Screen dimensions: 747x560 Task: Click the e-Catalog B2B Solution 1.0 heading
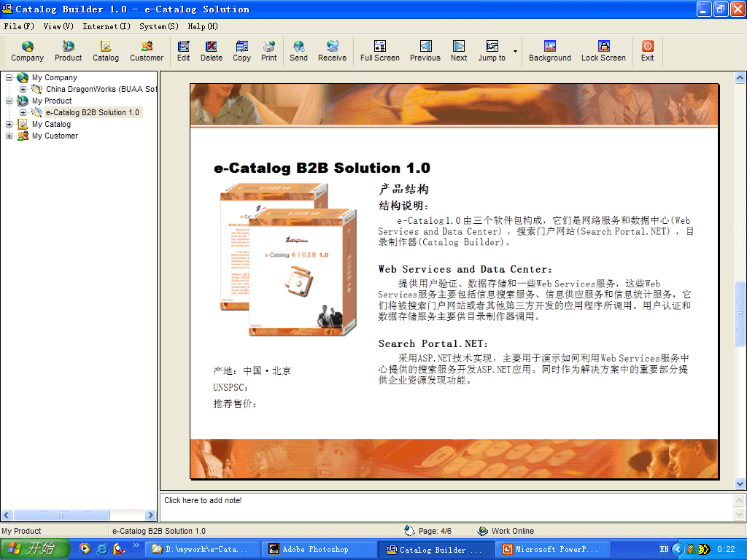(322, 168)
